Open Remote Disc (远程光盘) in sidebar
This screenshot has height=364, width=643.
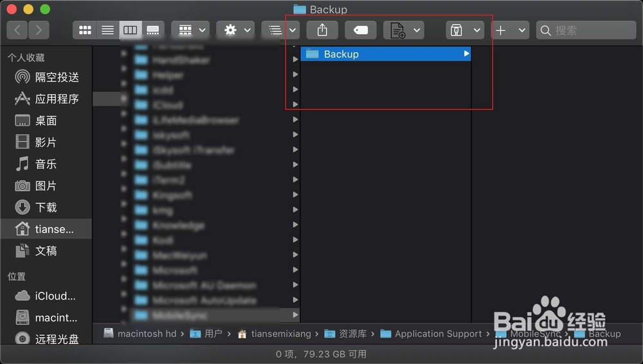(46, 339)
